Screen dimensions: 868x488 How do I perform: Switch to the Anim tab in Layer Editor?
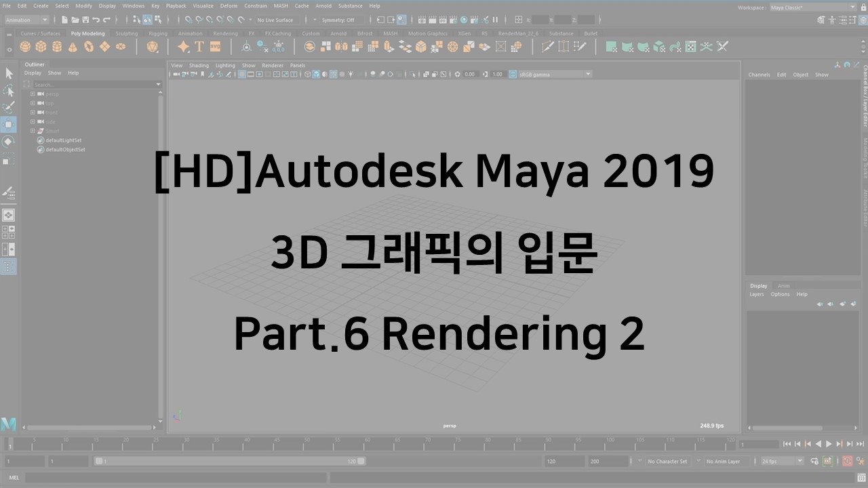[783, 286]
